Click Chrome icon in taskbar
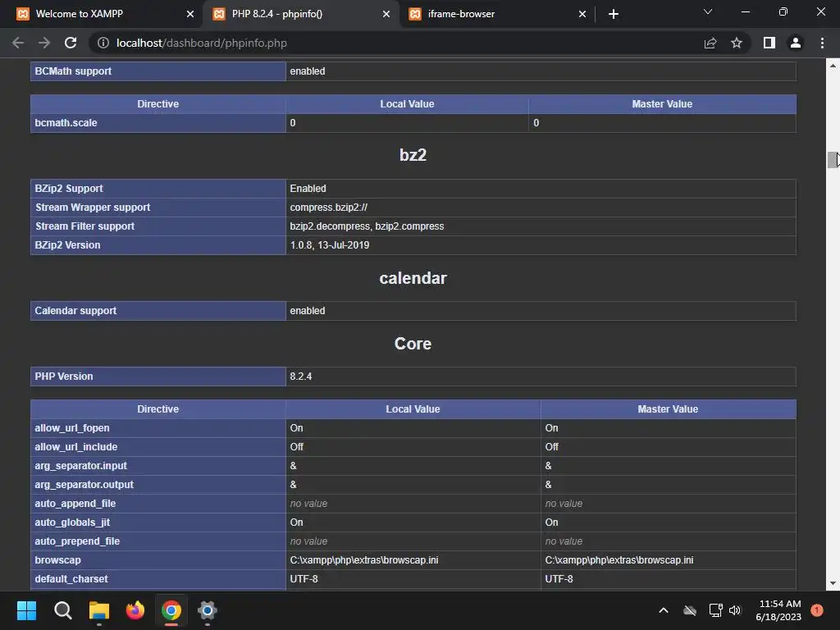Screen dimensions: 840x630 click(x=171, y=610)
